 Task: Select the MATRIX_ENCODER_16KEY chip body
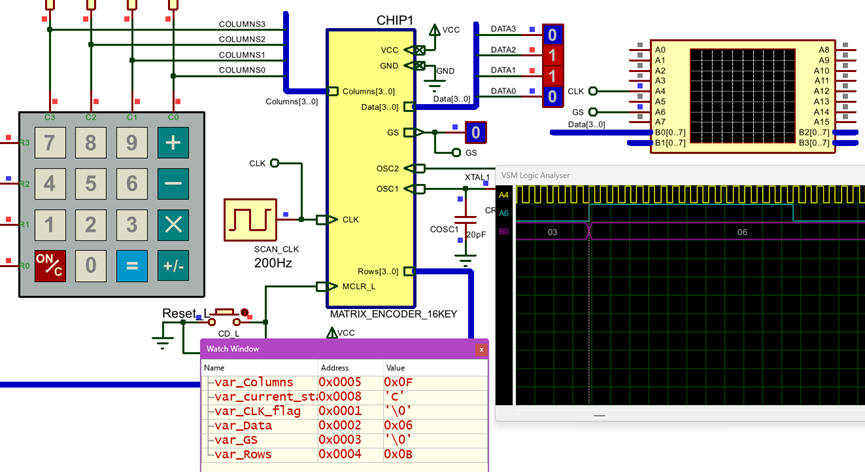pos(371,168)
